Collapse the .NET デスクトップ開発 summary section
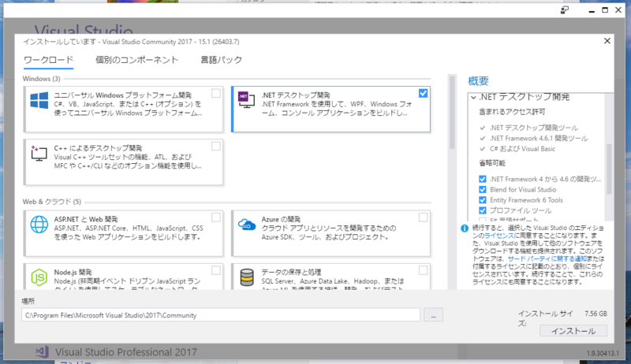Image resolution: width=631 pixels, height=364 pixels. 474,97
